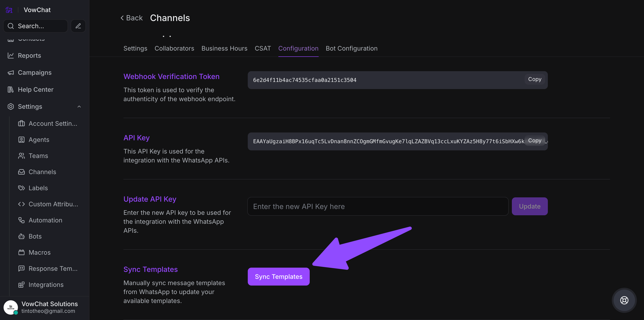This screenshot has width=644, height=320.
Task: Click the Sync Templates button
Action: point(278,276)
